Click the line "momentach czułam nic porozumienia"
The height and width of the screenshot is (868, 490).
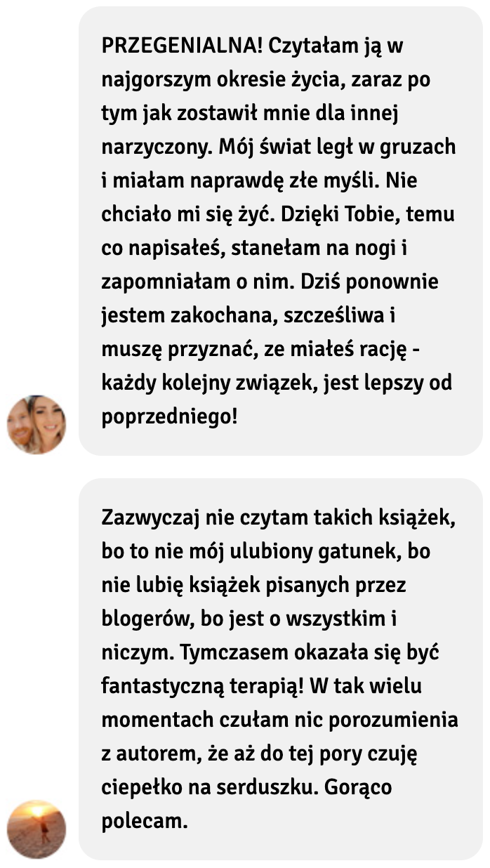[x=280, y=721]
